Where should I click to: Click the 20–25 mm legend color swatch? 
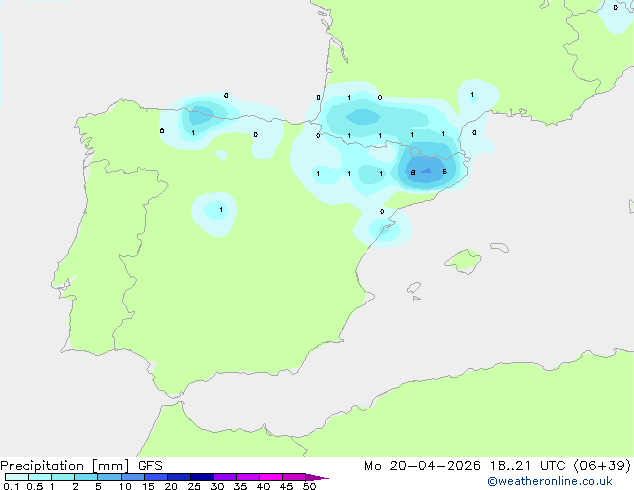pos(179,477)
